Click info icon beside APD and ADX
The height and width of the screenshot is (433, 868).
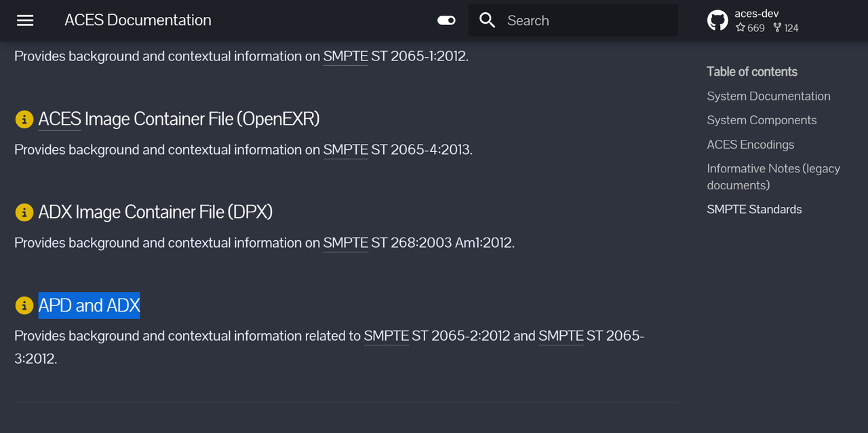24,305
